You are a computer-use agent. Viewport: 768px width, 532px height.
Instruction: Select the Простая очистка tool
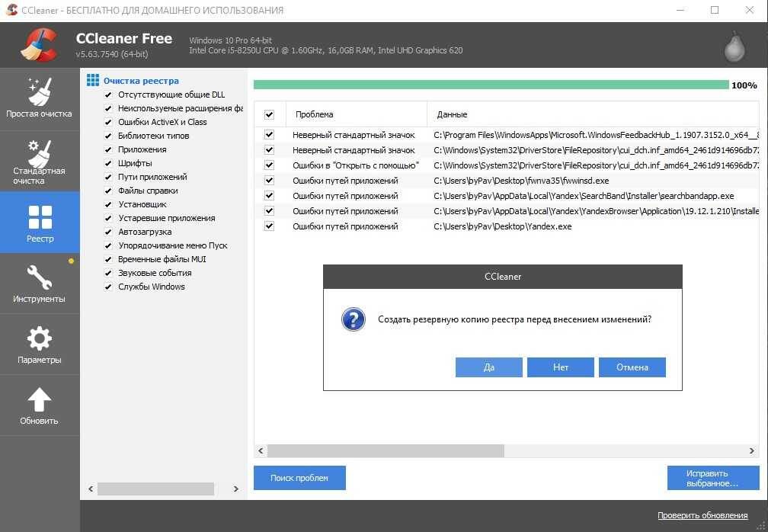tap(40, 98)
